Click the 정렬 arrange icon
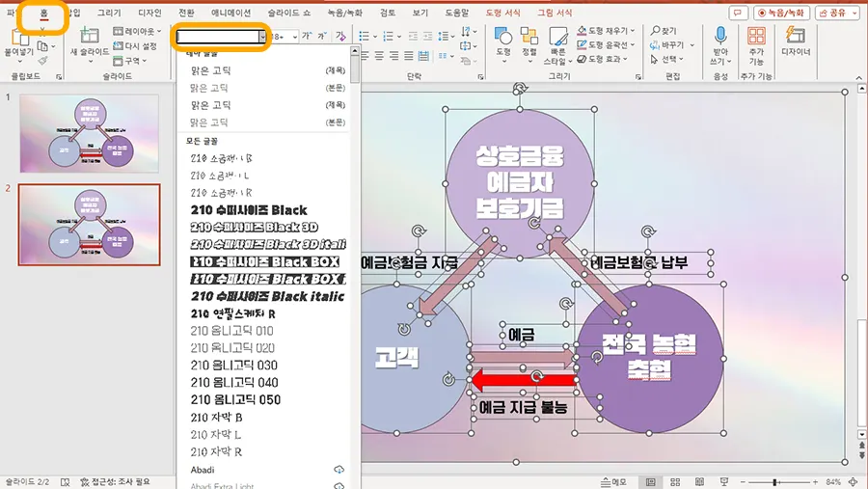The width and height of the screenshot is (868, 489). tap(529, 36)
